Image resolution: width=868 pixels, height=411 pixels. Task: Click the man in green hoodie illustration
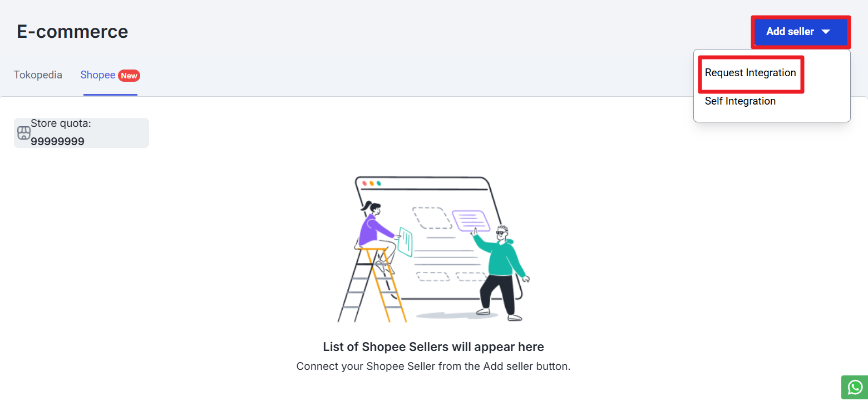pyautogui.click(x=502, y=267)
